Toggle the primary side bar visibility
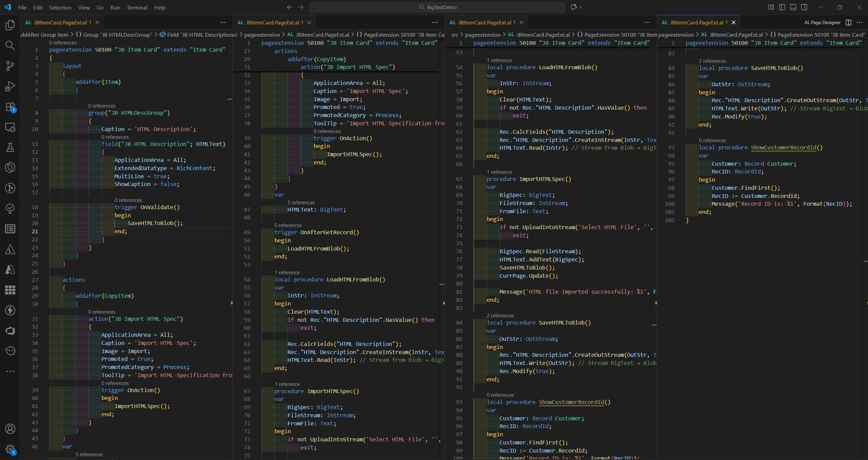The image size is (868, 460). [782, 7]
